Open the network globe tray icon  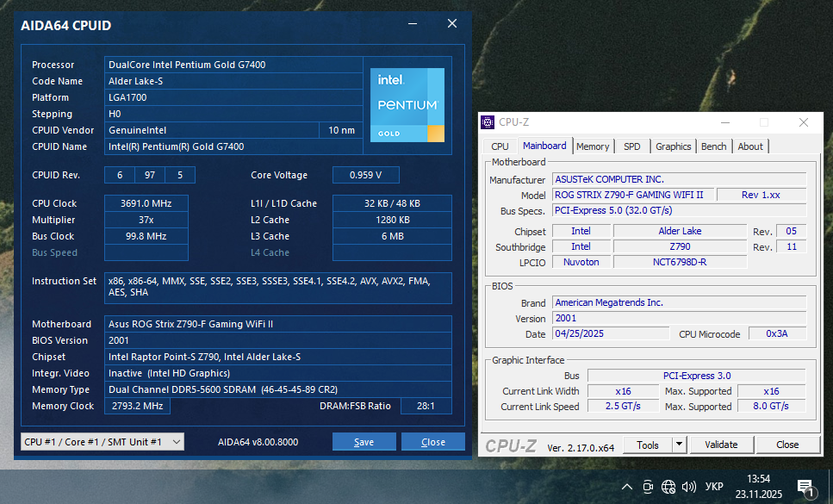point(668,487)
